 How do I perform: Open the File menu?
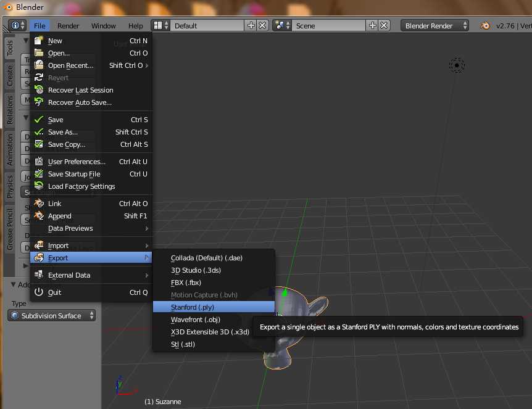click(x=39, y=26)
